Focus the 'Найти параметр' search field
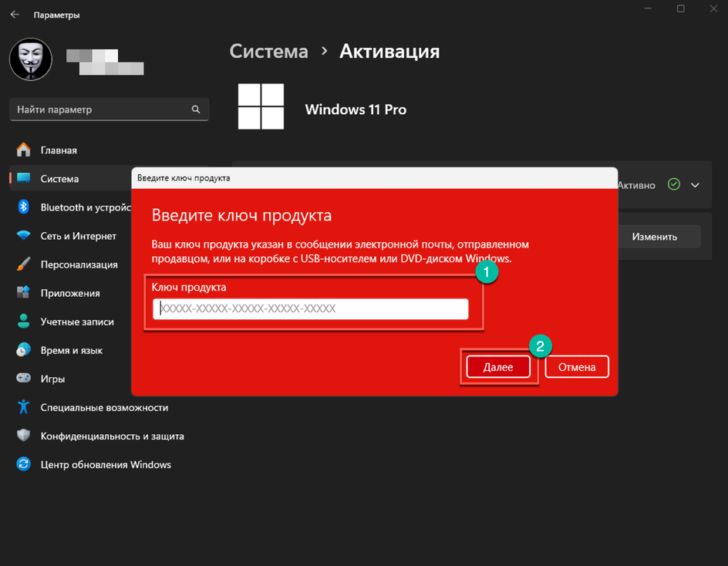The height and width of the screenshot is (566, 728). tap(109, 109)
